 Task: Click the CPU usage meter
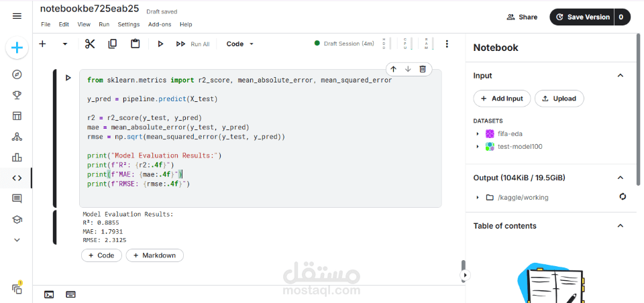click(408, 44)
